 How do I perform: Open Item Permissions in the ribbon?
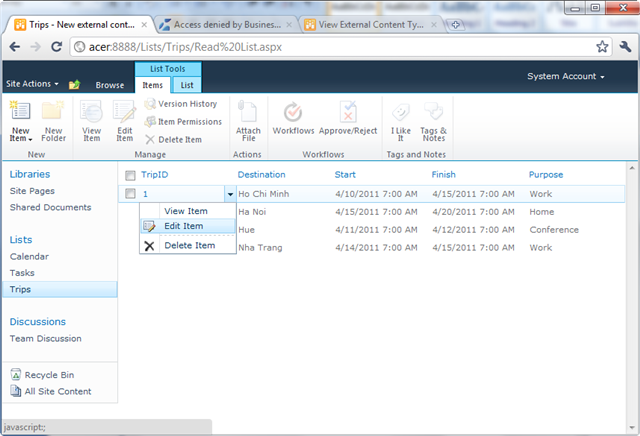pyautogui.click(x=183, y=122)
